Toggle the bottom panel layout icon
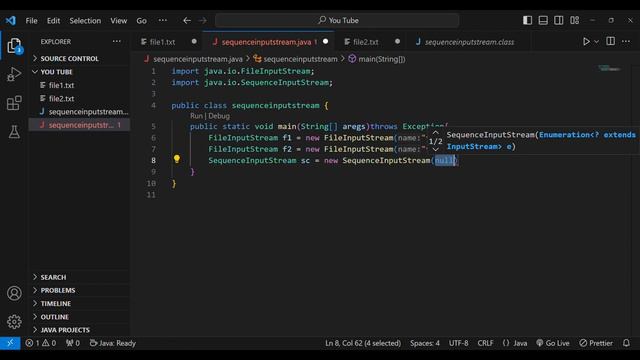Viewport: 640px width, 360px height. pos(543,20)
